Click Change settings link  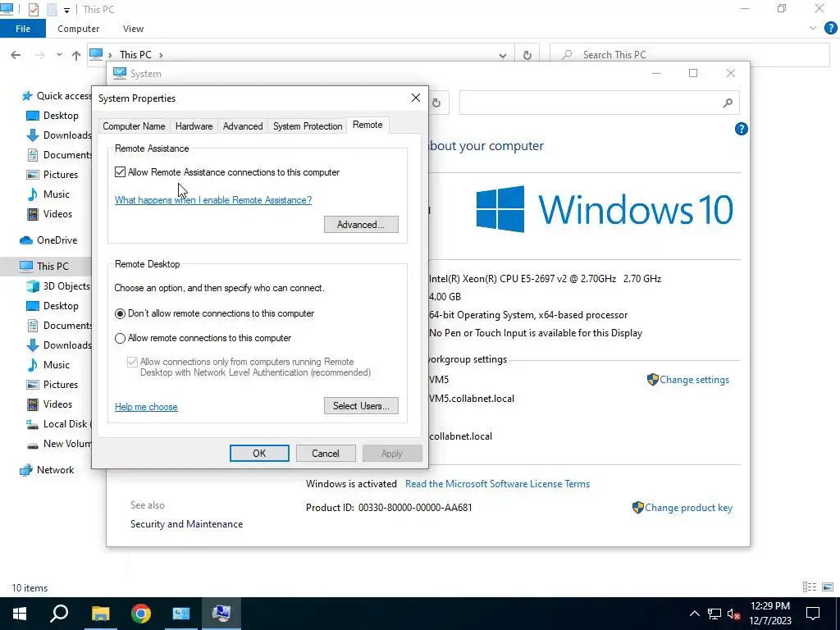(x=694, y=380)
